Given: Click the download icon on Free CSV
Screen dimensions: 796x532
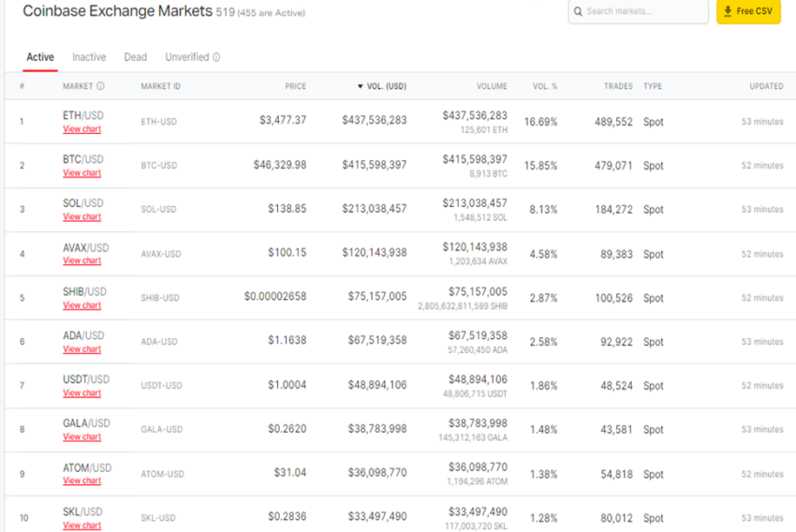Looking at the screenshot, I should click(728, 11).
